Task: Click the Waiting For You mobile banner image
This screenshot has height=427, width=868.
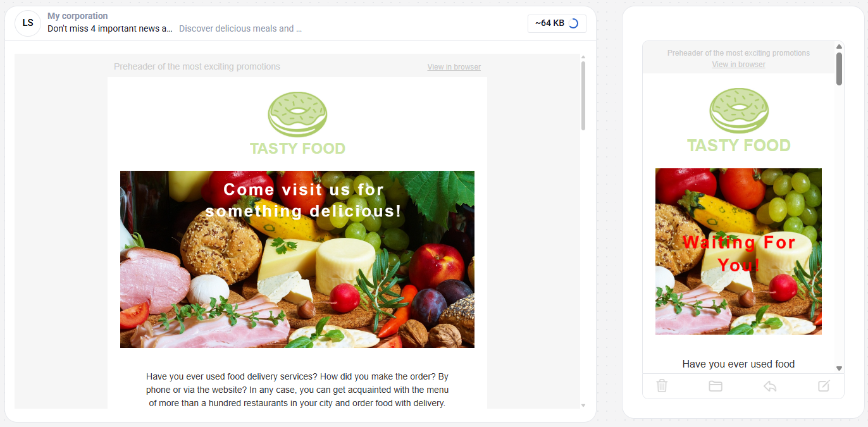Action: (x=738, y=251)
